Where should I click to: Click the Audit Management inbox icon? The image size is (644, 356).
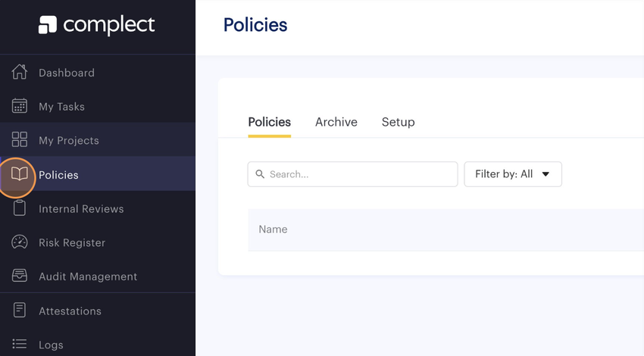tap(20, 276)
